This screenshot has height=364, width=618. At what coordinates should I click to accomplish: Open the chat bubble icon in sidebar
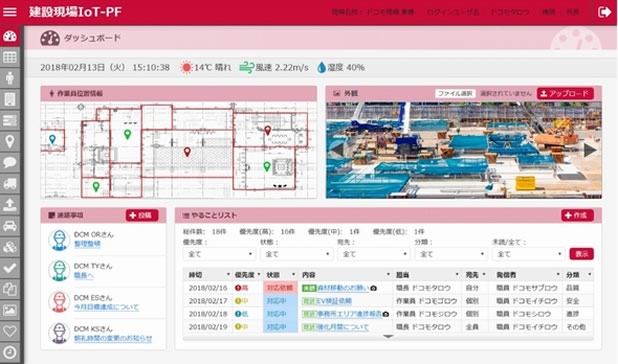(x=10, y=162)
